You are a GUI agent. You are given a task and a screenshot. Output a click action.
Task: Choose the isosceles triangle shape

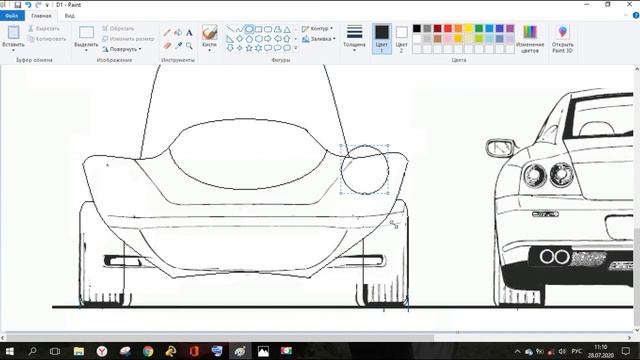(287, 29)
